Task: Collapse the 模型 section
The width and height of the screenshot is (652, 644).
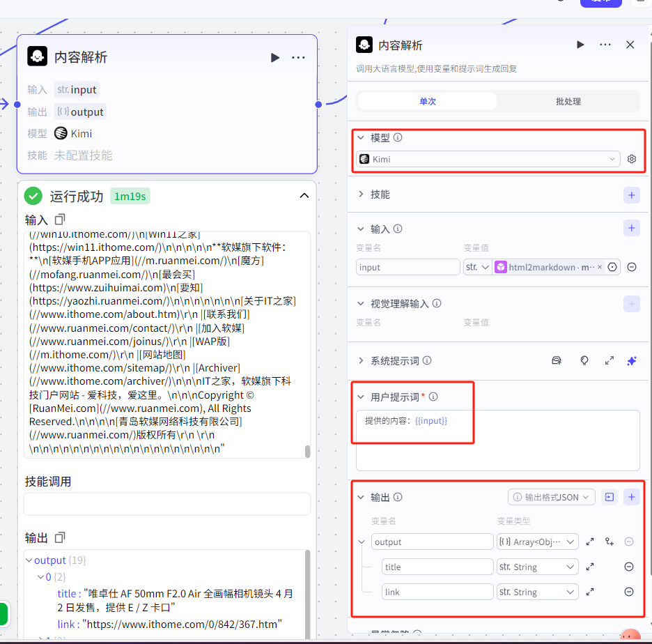Action: (x=361, y=138)
